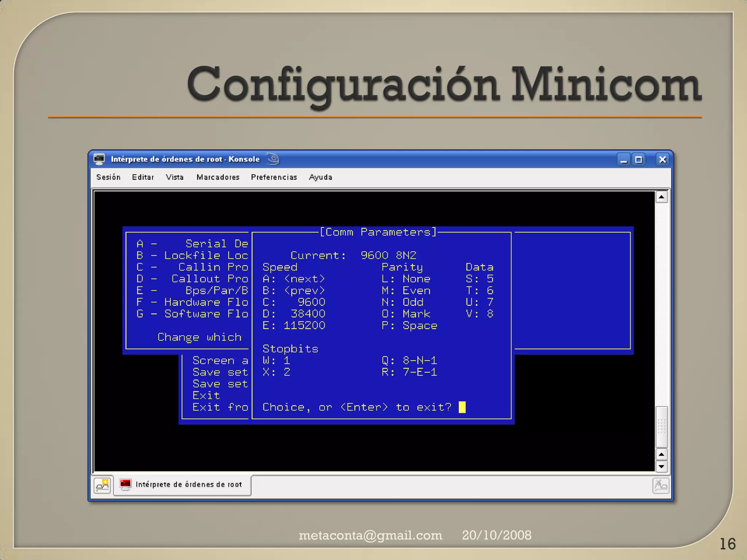Viewport: 747px width, 560px height.
Task: Close the Konsole window
Action: point(662,160)
